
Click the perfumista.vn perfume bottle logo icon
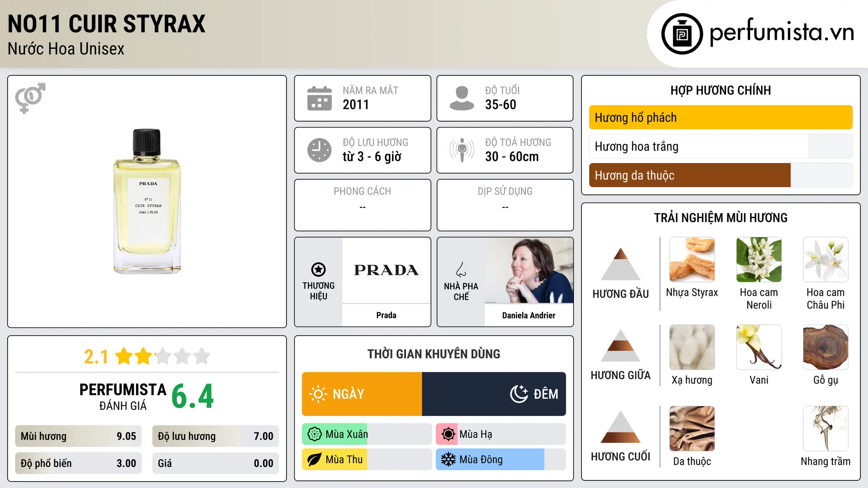[x=682, y=34]
